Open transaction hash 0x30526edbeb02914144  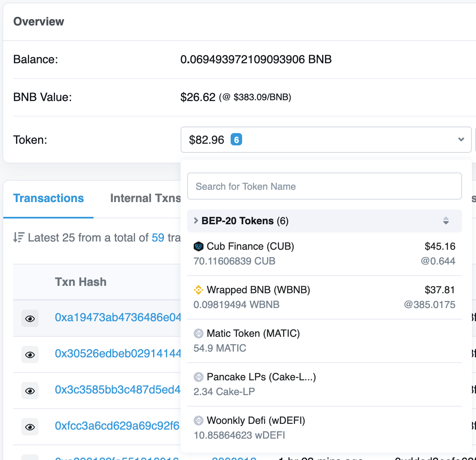pos(118,354)
